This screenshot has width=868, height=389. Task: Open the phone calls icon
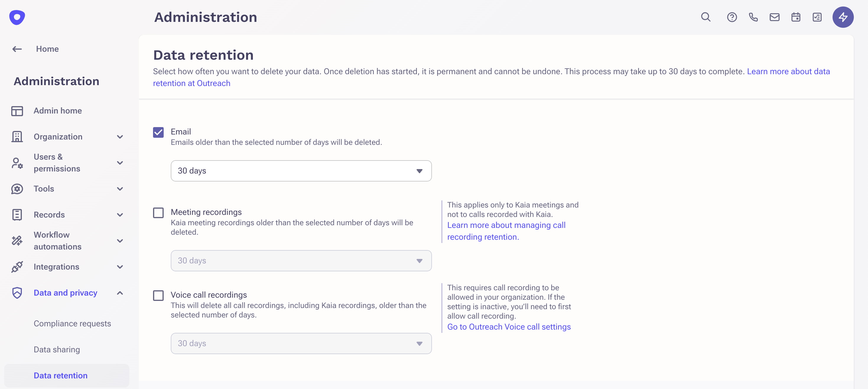coord(753,17)
